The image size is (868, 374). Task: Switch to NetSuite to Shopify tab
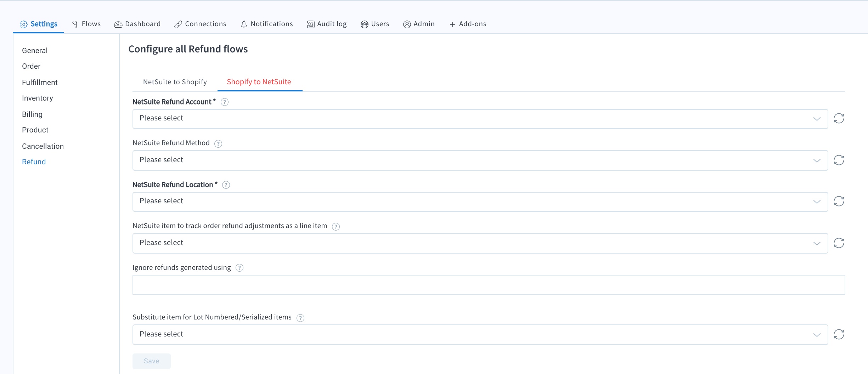[x=175, y=82]
